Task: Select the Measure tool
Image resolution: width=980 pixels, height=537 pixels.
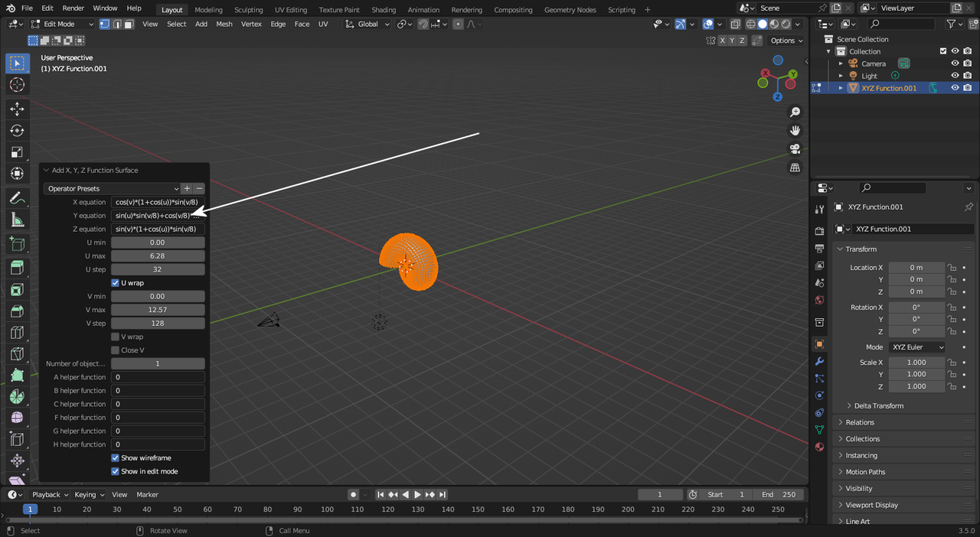Action: pos(17,221)
